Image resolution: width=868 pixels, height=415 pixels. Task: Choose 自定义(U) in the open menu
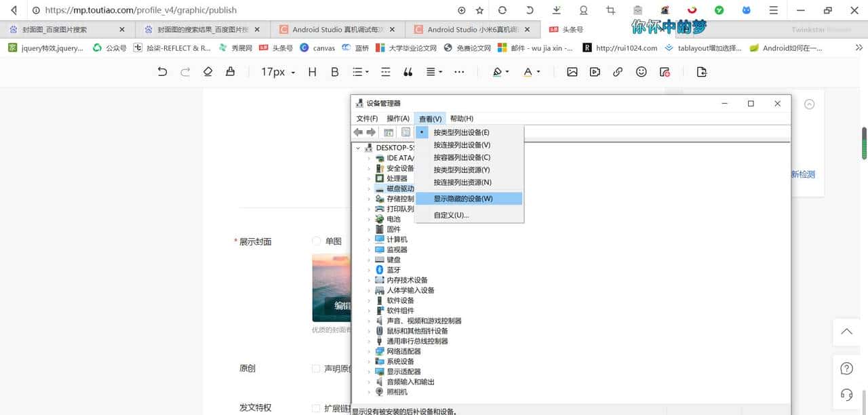coord(453,214)
